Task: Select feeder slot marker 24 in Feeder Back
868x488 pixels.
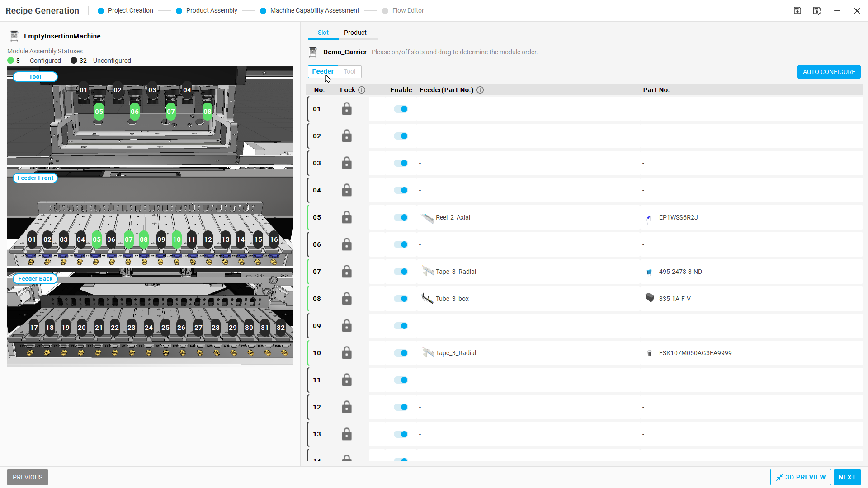Action: click(x=149, y=328)
